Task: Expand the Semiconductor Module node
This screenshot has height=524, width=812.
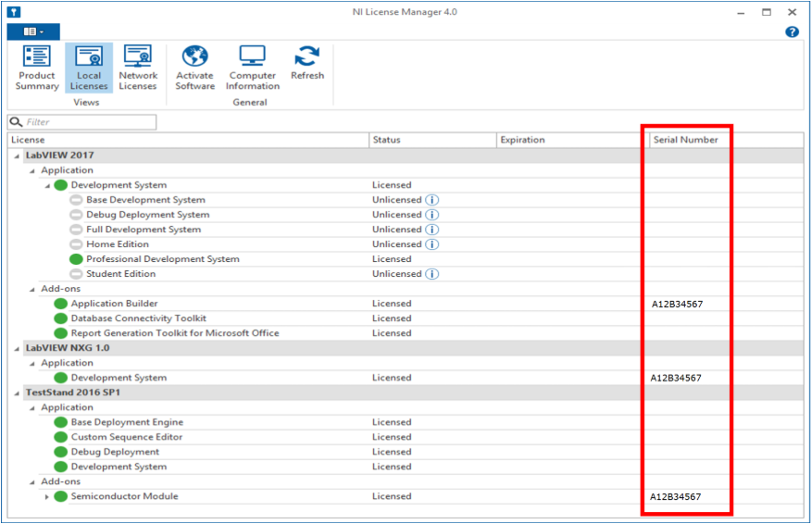Action: coord(47,496)
